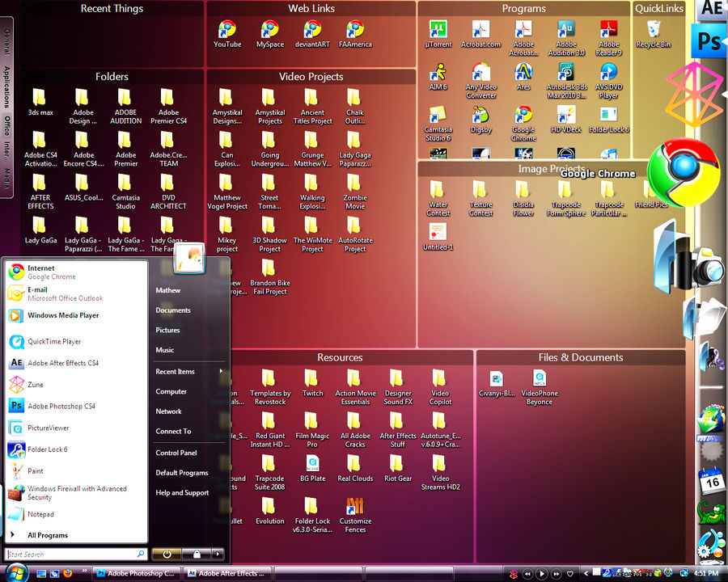This screenshot has width=728, height=582.
Task: Click the large Google Chrome dock icon
Action: (684, 173)
